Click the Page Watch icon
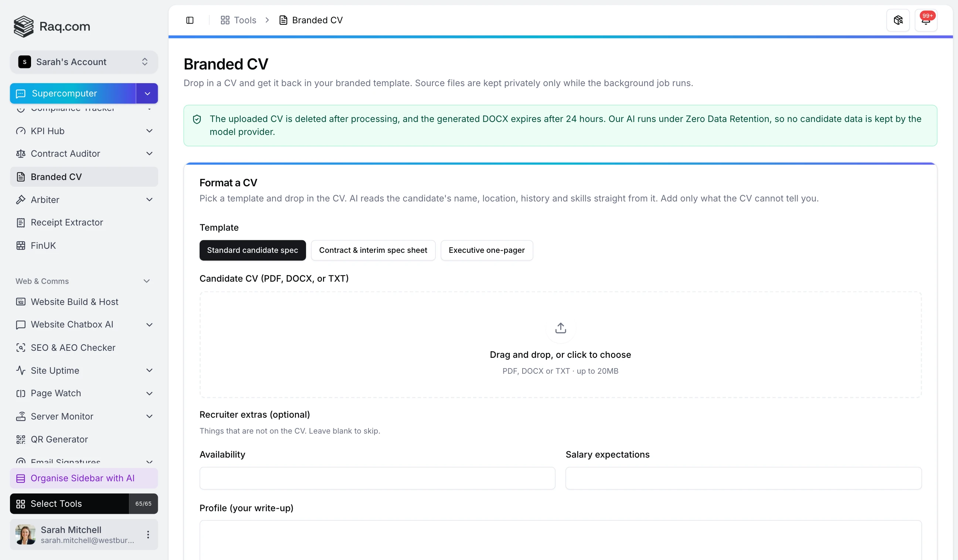 pyautogui.click(x=21, y=394)
